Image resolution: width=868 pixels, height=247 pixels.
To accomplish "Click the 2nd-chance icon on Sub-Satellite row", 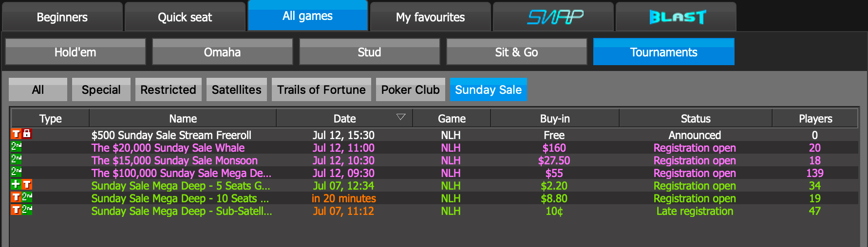I will pos(27,209).
